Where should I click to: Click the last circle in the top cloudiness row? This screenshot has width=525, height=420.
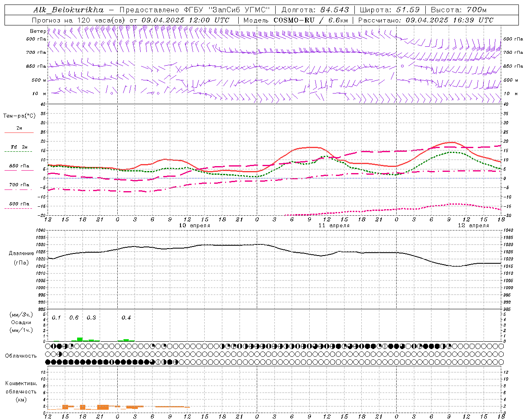[501, 346]
